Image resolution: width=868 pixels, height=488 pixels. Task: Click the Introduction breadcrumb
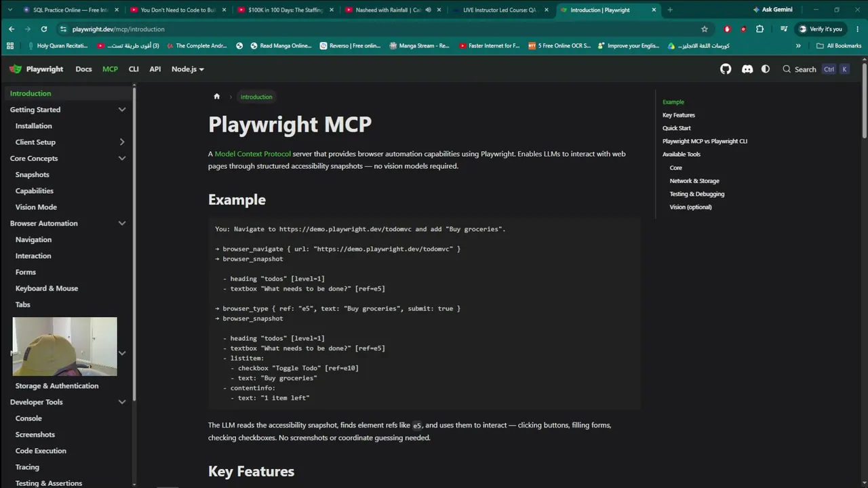tap(256, 97)
